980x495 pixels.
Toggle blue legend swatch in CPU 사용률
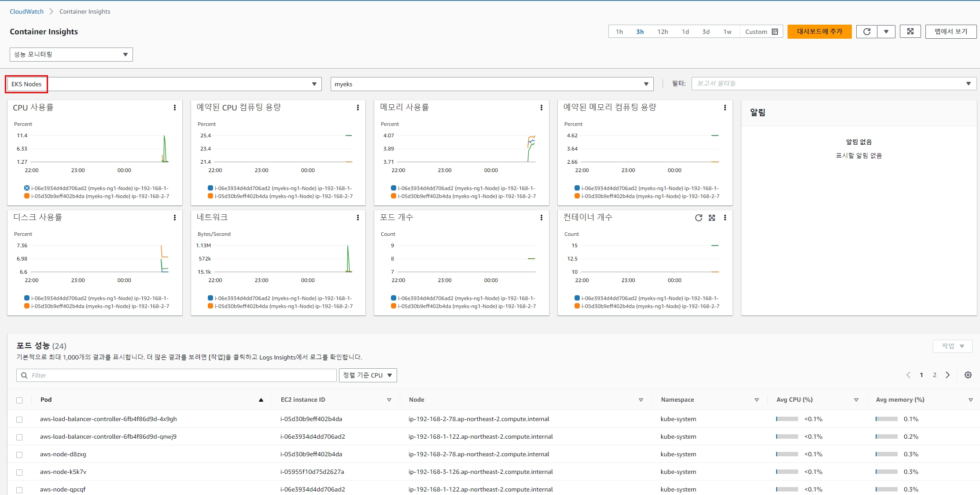coord(27,188)
